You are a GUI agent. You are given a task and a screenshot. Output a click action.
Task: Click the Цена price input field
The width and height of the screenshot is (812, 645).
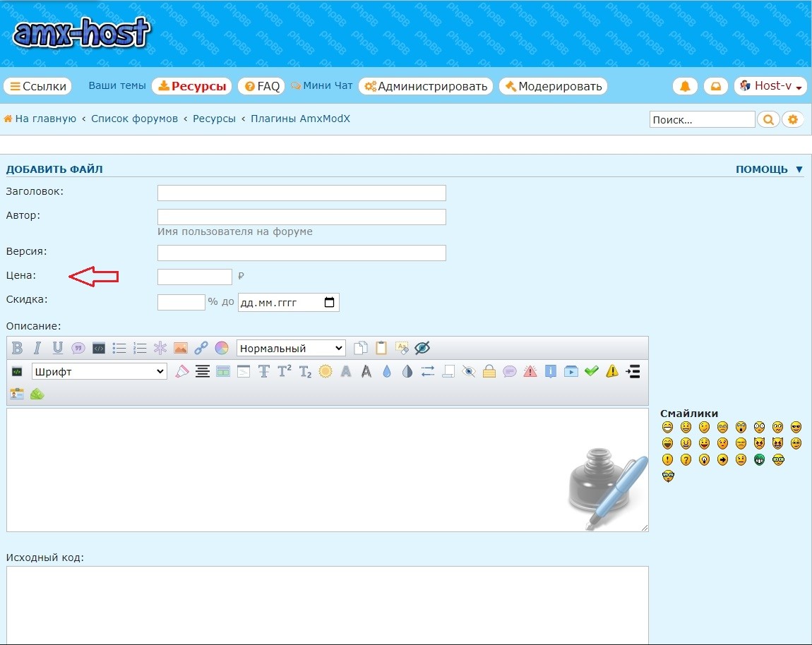click(x=194, y=277)
